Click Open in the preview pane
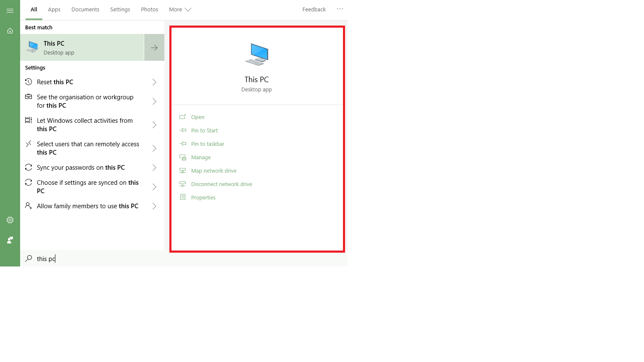The height and width of the screenshot is (362, 644). pyautogui.click(x=198, y=117)
